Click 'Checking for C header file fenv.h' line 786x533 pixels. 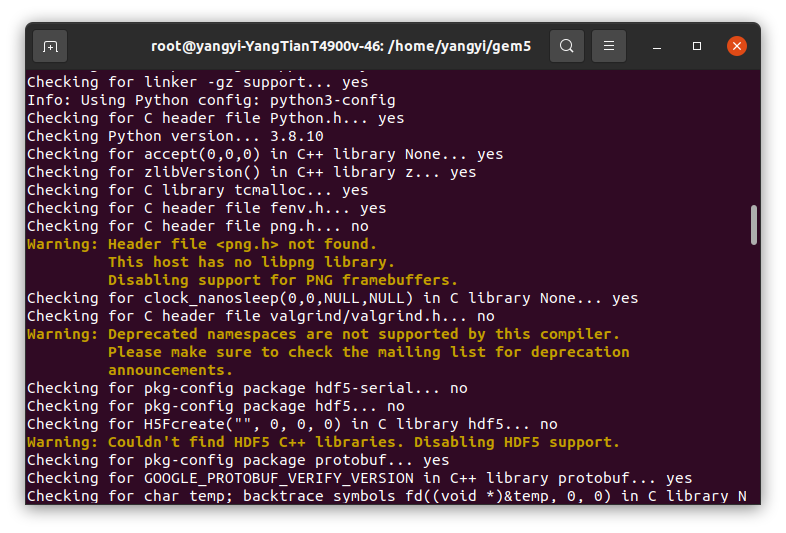pos(207,209)
